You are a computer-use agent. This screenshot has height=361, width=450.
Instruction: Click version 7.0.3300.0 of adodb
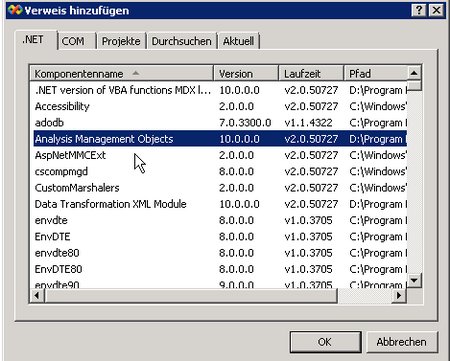pyautogui.click(x=245, y=123)
